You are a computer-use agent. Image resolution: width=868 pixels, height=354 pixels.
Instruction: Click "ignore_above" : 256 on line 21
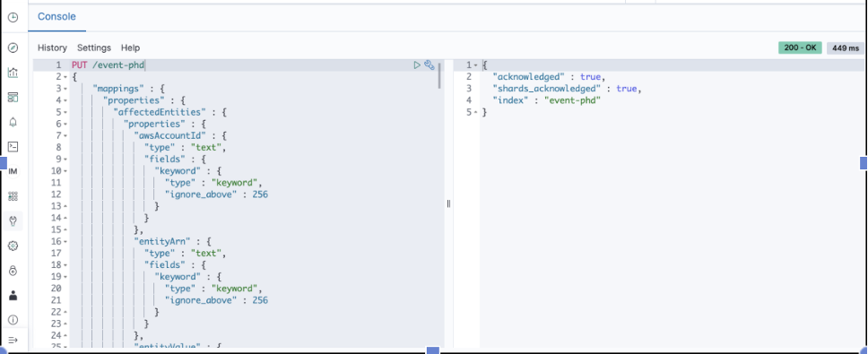216,300
